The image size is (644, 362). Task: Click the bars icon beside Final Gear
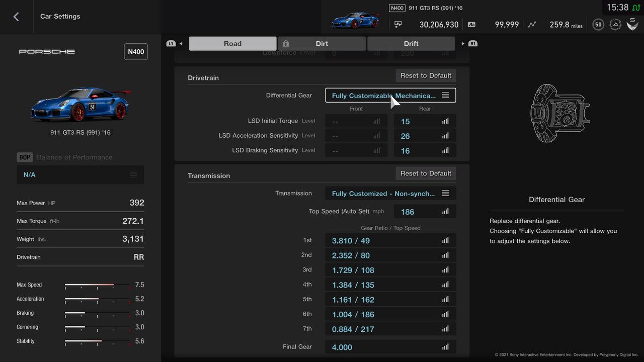click(445, 347)
